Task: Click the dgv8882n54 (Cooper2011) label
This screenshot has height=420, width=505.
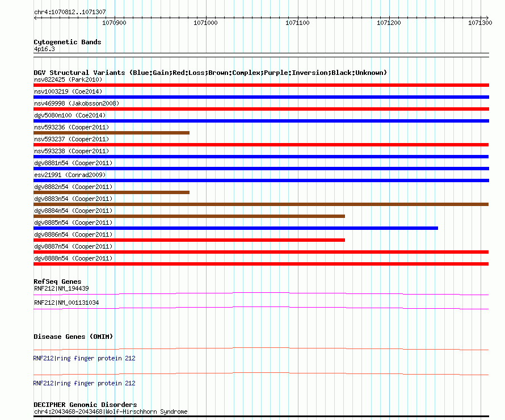Action: 73,187
